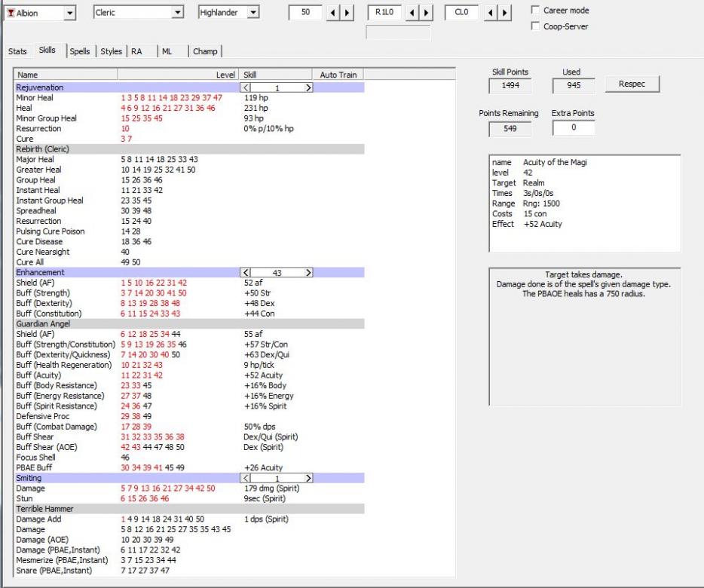This screenshot has height=588, width=704.
Task: Select the Major Heal spell row
Action: 189,160
